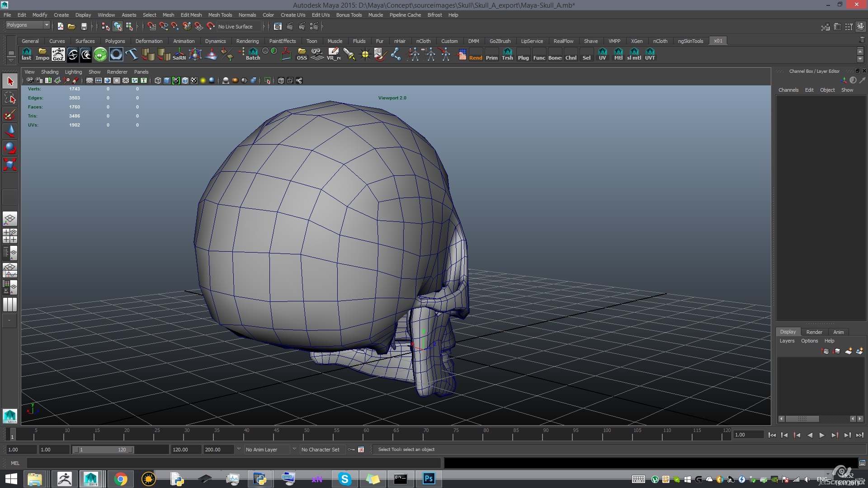
Task: Click the Windows Start button
Action: (x=11, y=479)
